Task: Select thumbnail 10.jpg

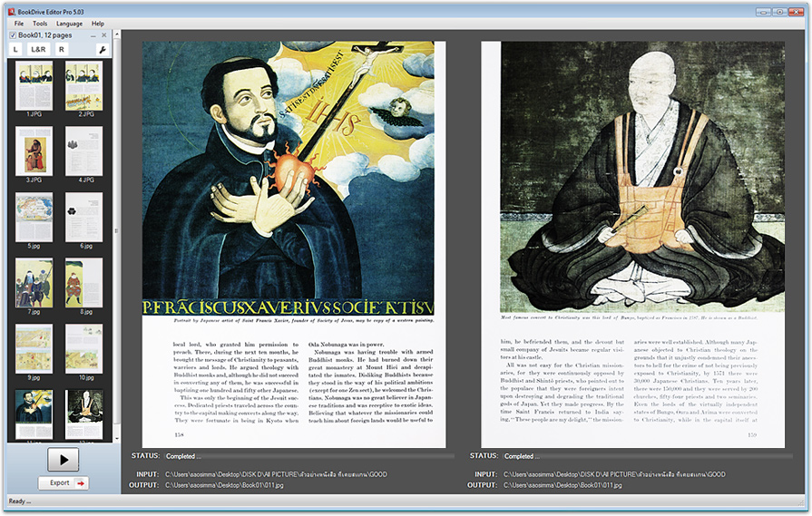Action: [83, 349]
